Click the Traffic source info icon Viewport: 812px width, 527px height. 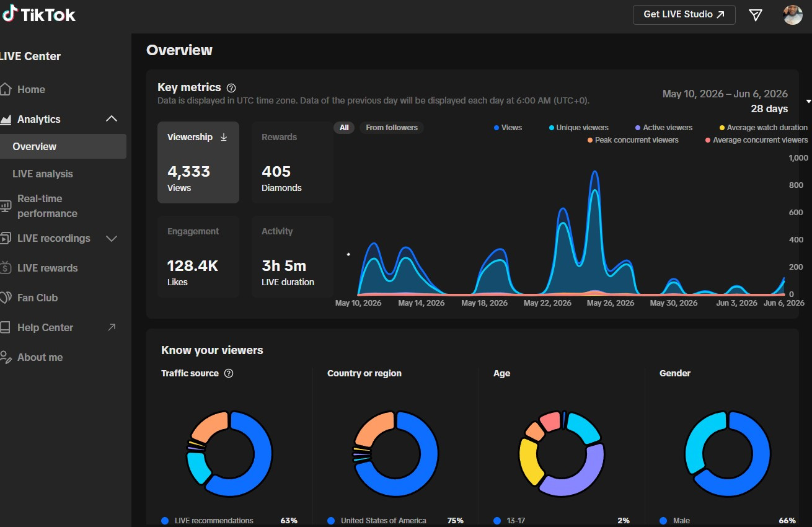[229, 373]
